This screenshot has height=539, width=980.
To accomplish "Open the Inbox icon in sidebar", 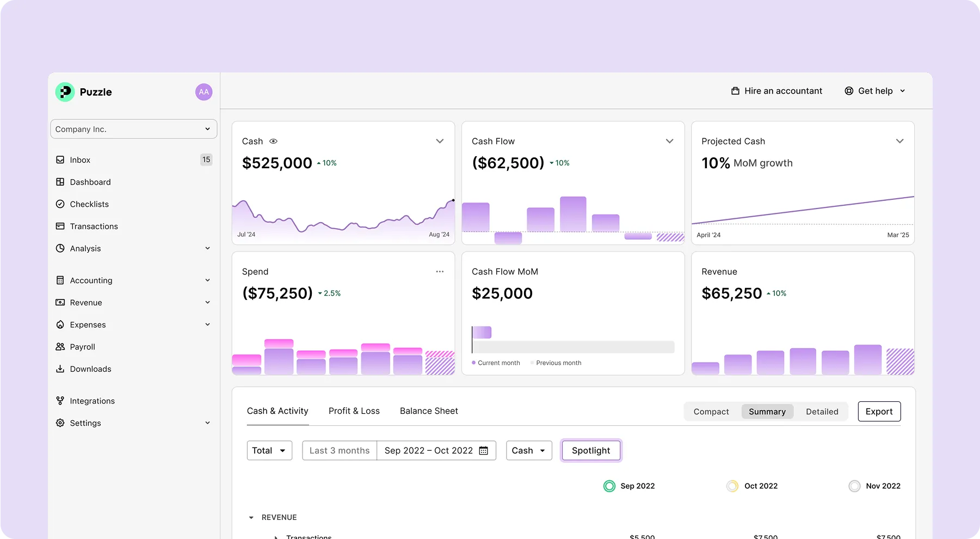I will click(x=60, y=160).
